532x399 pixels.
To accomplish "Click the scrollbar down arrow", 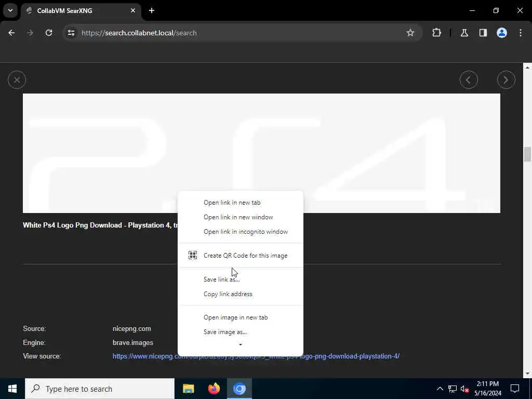I will click(x=527, y=374).
